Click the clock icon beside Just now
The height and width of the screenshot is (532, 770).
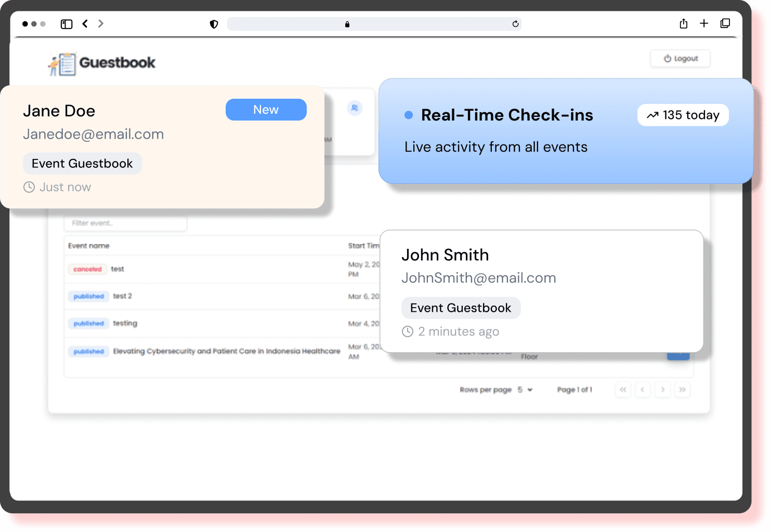(29, 187)
